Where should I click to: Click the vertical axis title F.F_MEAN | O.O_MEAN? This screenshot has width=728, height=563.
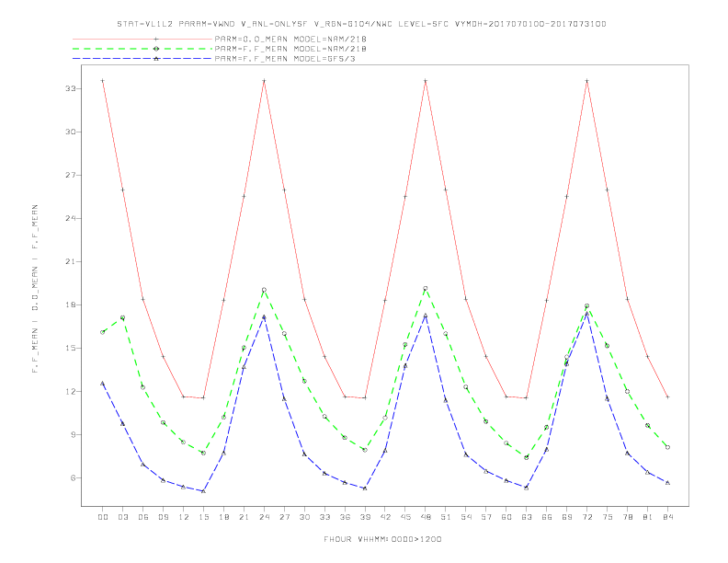point(35,289)
